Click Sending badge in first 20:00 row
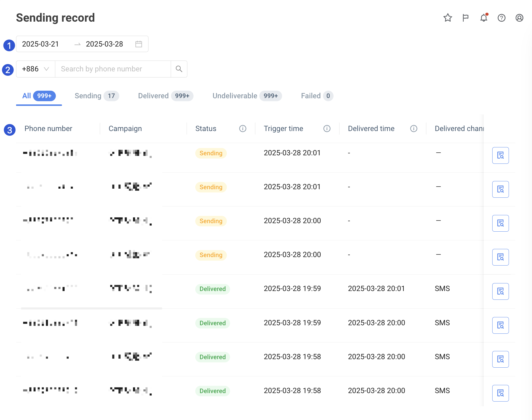The image size is (532, 420). [x=211, y=221]
